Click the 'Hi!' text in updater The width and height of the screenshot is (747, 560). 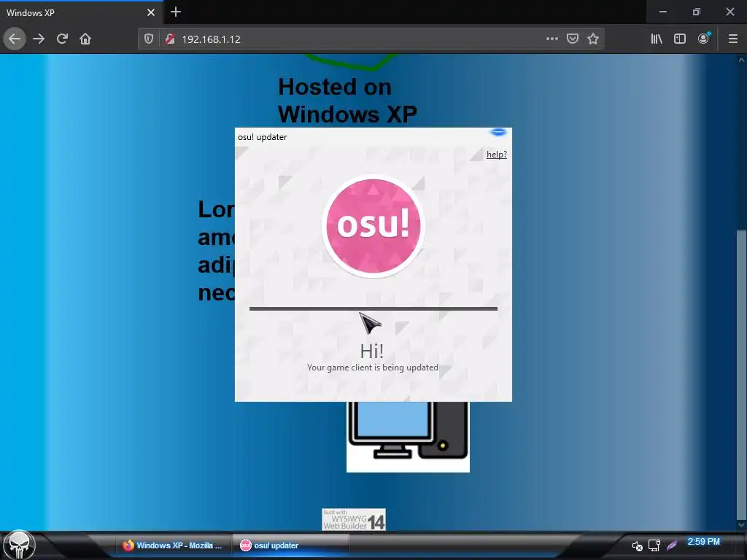coord(371,351)
